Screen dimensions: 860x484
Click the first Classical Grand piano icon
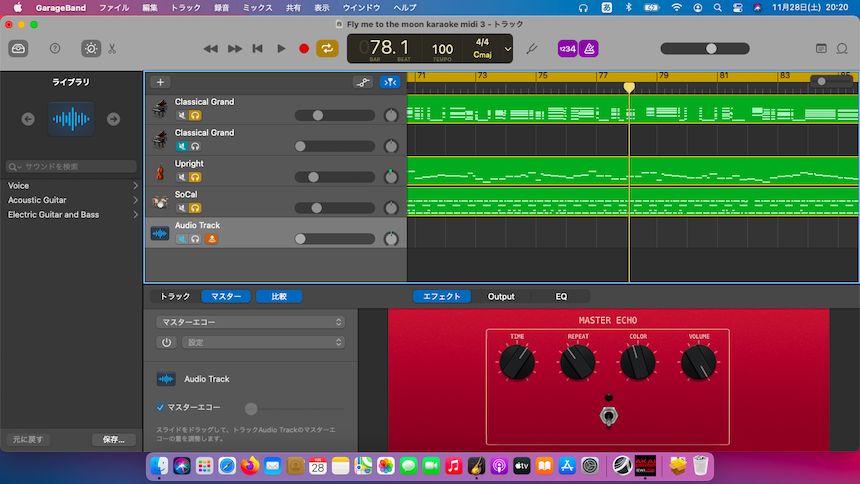click(x=160, y=109)
